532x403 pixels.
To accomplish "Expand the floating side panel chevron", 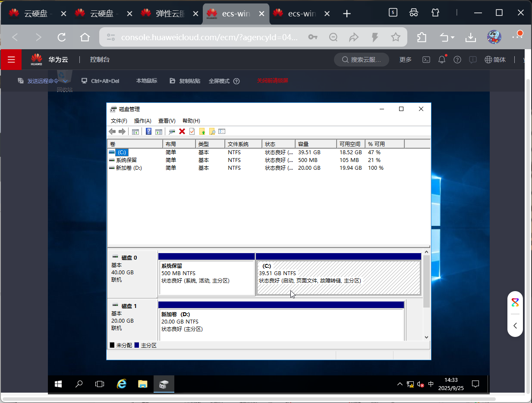I will point(515,326).
